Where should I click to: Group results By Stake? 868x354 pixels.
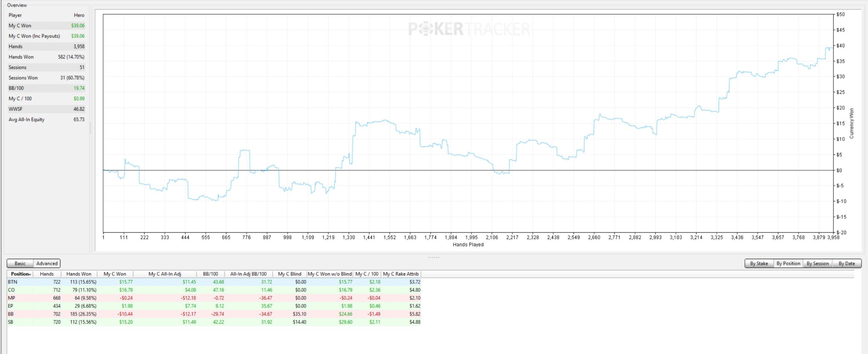[759, 263]
